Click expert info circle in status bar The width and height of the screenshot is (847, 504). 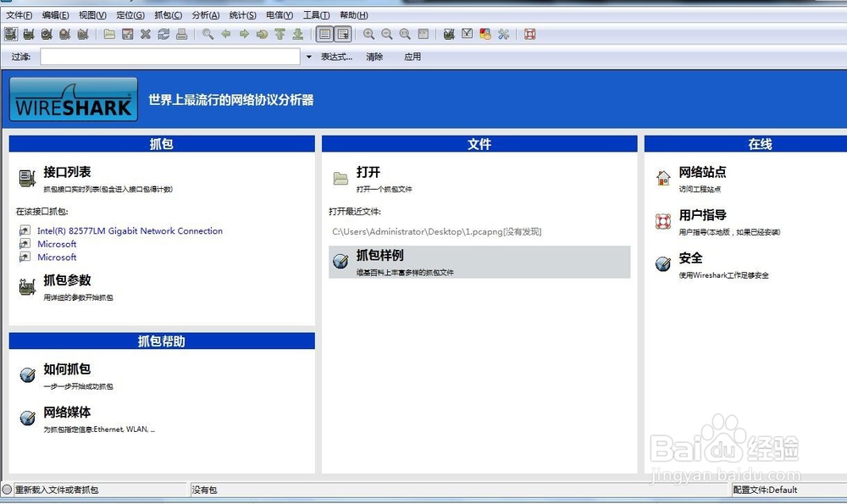7,490
